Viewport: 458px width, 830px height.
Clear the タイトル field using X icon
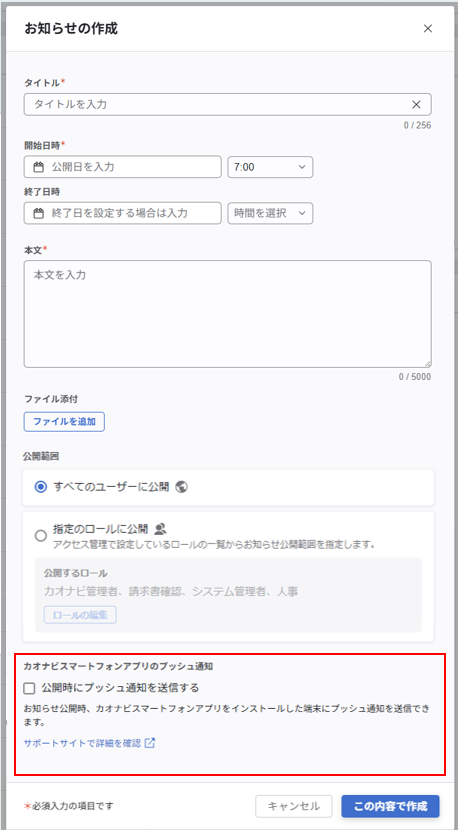click(x=417, y=105)
